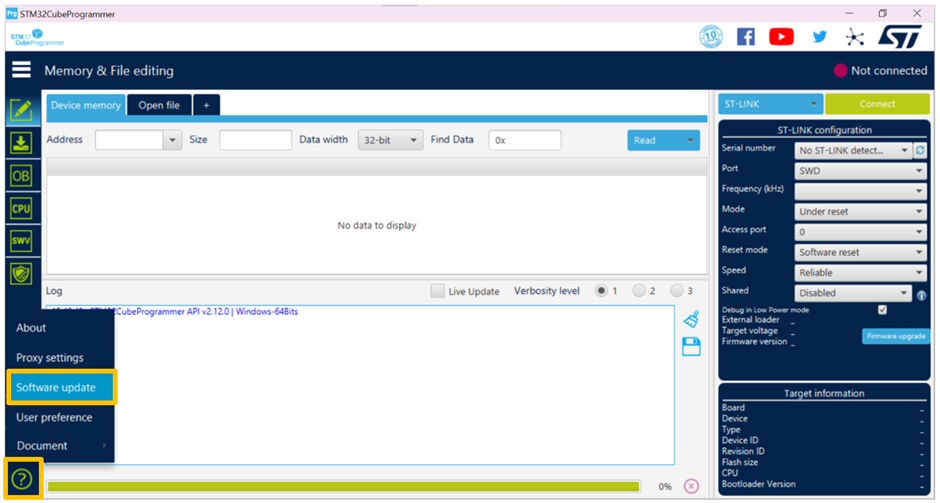940x503 pixels.
Task: Open the SWV viewer icon
Action: [21, 241]
